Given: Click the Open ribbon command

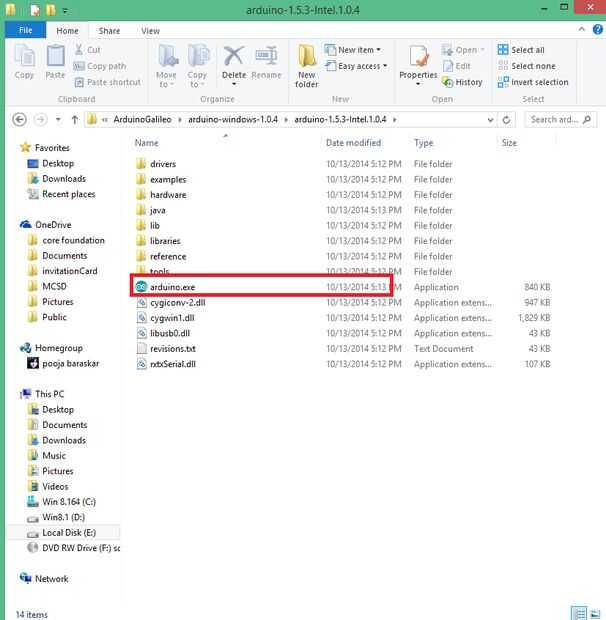Looking at the screenshot, I should click(x=463, y=50).
